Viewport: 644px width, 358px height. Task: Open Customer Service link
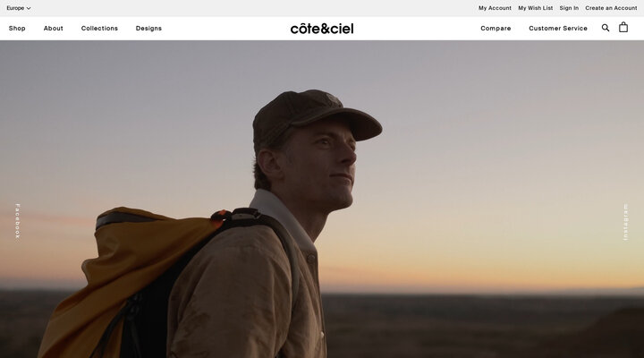558,29
